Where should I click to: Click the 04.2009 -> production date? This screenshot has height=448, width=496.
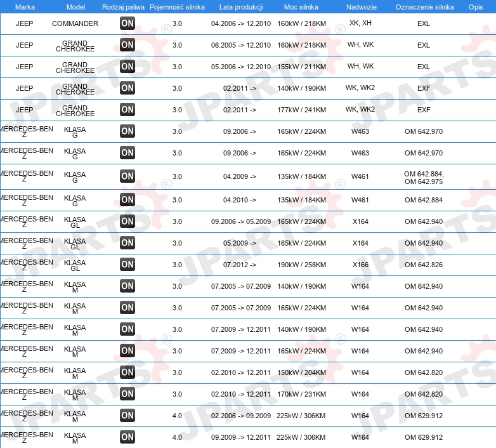(240, 176)
